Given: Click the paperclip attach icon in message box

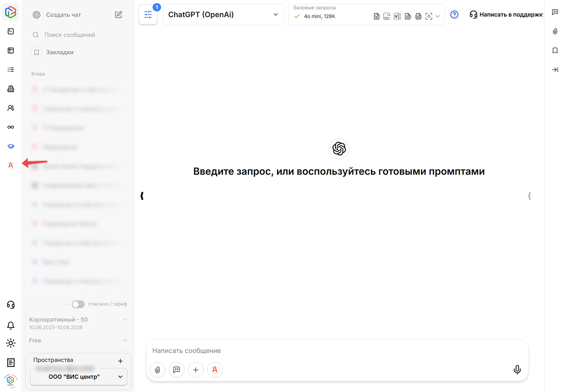Looking at the screenshot, I should (x=157, y=370).
